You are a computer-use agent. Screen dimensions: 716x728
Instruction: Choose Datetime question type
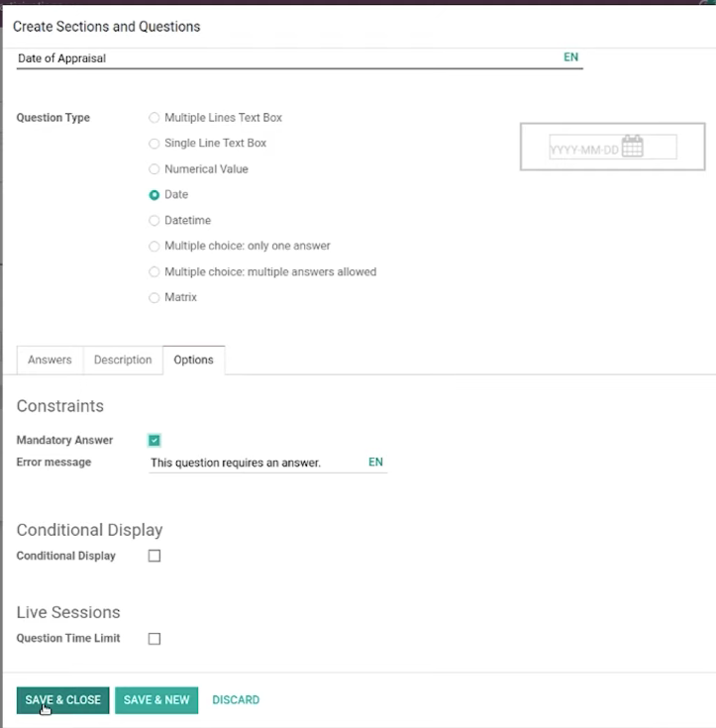(154, 221)
